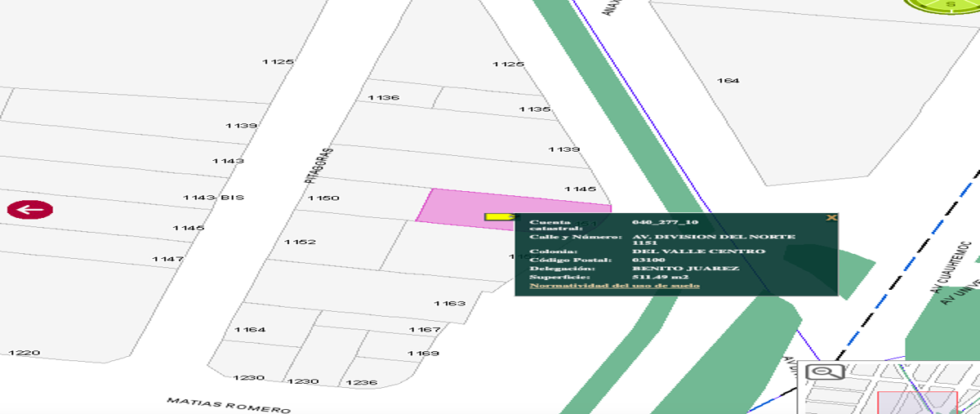
Task: Select the lot numbered 1167
Action: coord(425,329)
